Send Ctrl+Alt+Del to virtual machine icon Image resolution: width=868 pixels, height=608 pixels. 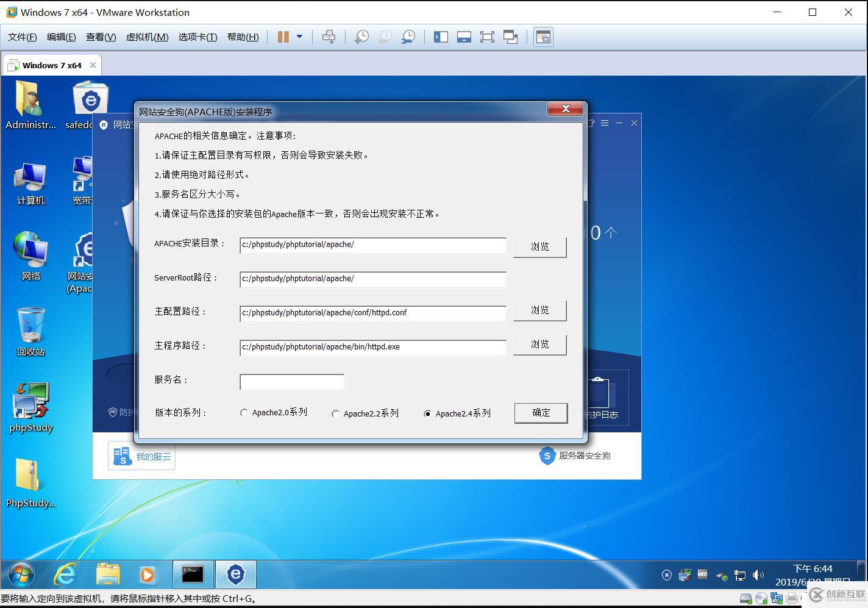click(x=329, y=37)
